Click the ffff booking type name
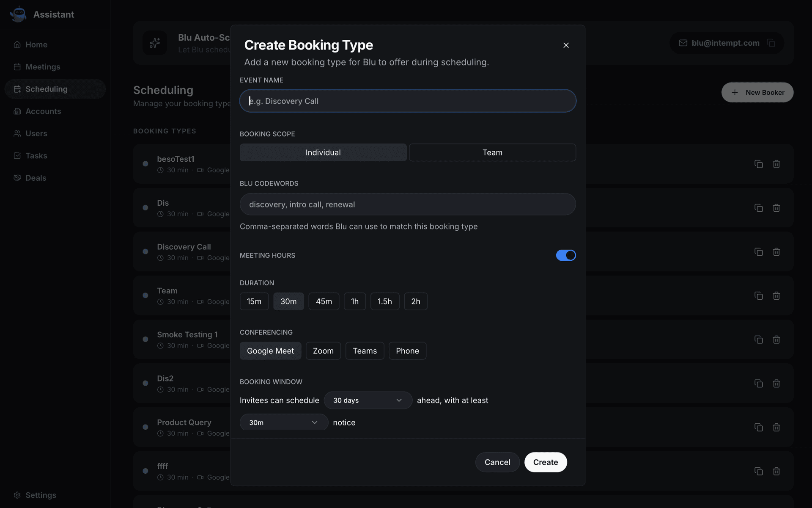The width and height of the screenshot is (812, 508). tap(162, 466)
